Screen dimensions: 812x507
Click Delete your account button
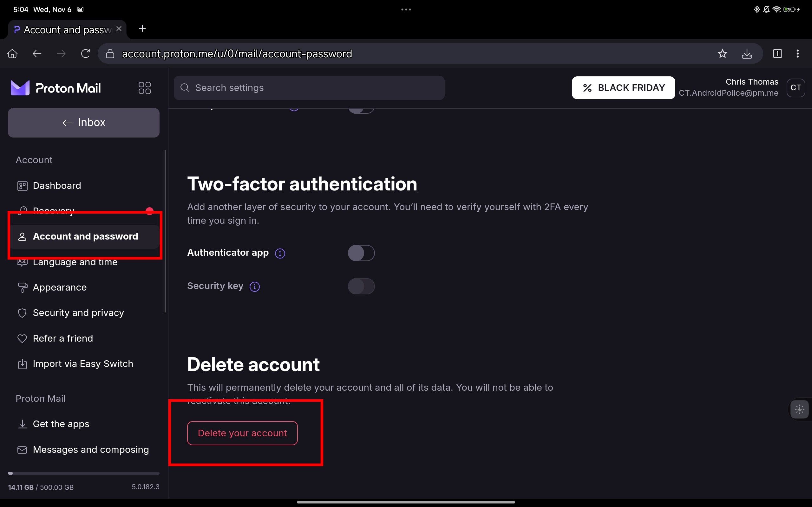[x=242, y=433]
